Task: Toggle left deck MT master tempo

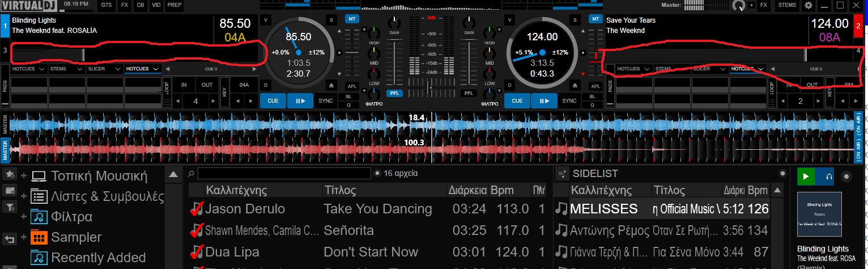Action: [x=352, y=19]
